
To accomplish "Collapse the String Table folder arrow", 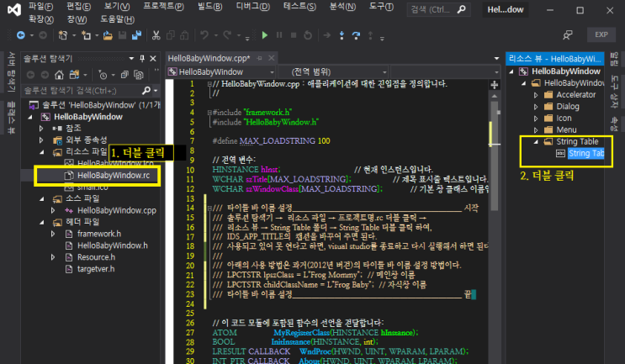I will click(x=536, y=142).
